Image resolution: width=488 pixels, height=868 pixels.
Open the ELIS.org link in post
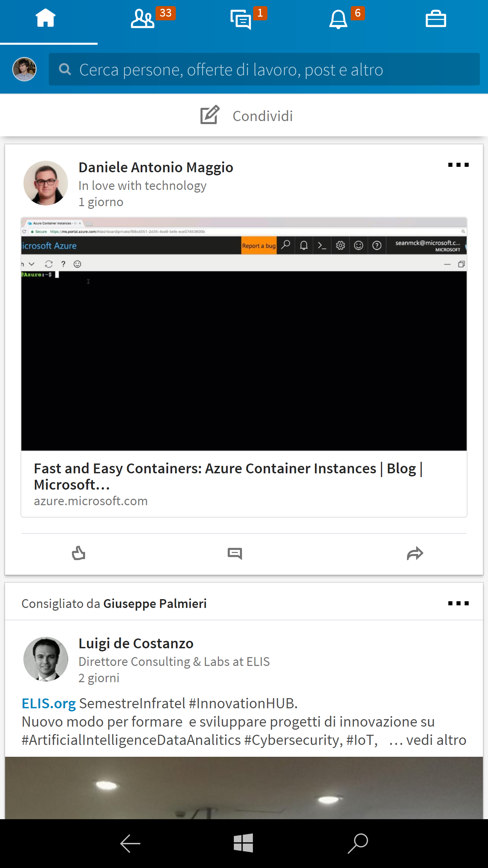(49, 704)
